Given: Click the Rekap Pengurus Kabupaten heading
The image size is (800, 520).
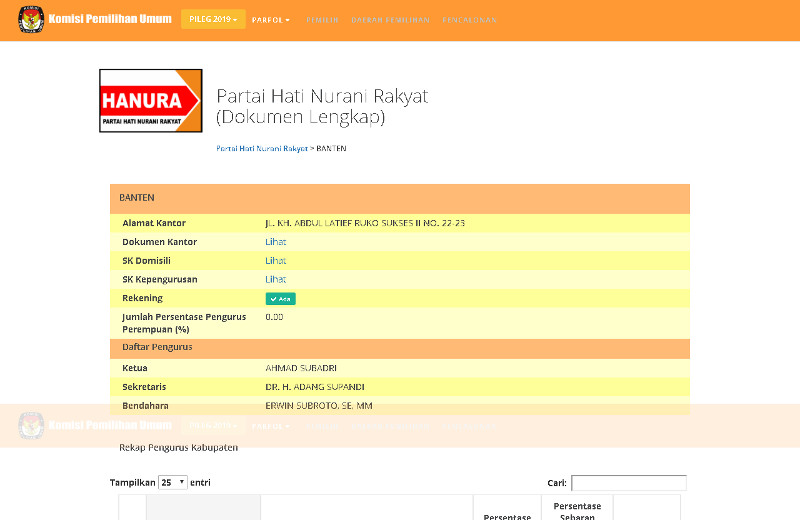Looking at the screenshot, I should pyautogui.click(x=178, y=447).
